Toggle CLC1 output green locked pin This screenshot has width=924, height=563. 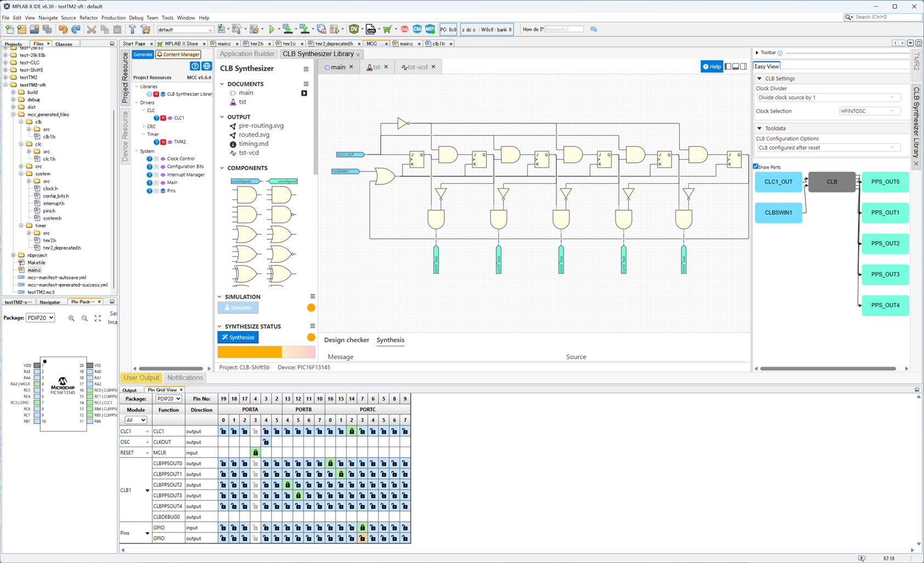pyautogui.click(x=352, y=431)
